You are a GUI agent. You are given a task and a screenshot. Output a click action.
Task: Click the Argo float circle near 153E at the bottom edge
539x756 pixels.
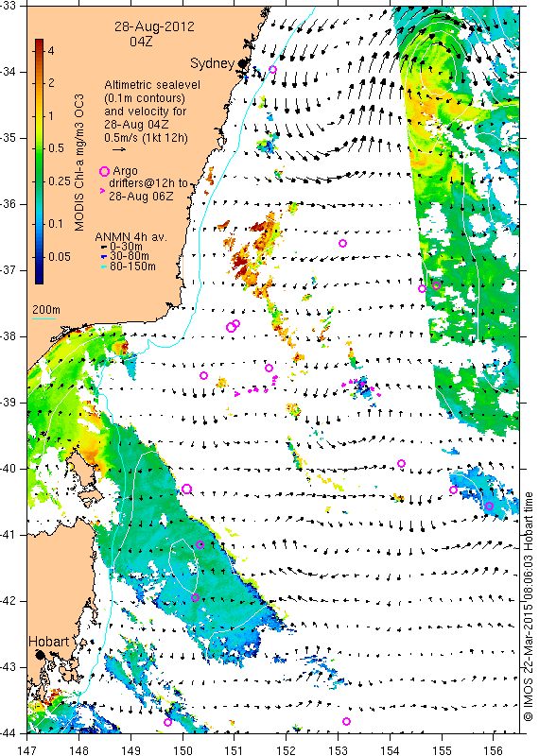(x=346, y=721)
